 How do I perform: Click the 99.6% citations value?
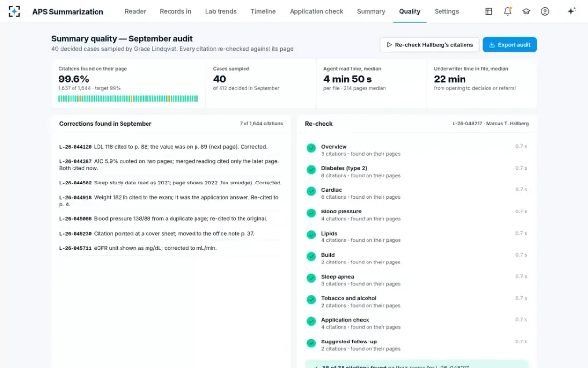(x=73, y=79)
